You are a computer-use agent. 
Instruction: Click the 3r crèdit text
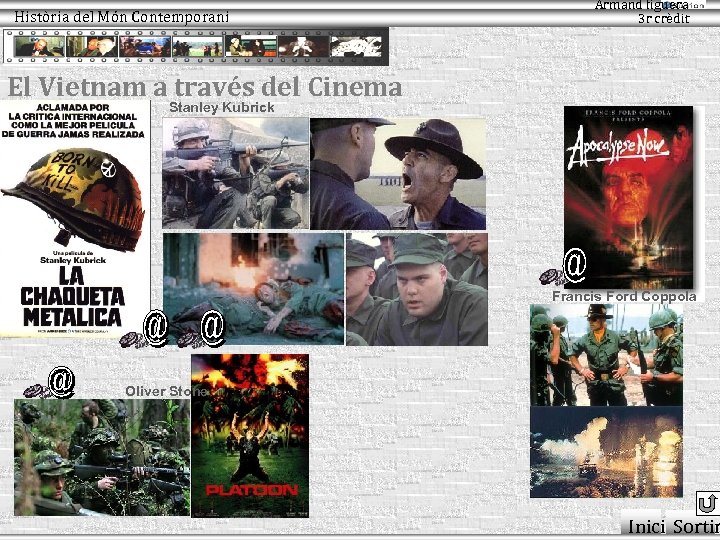pos(664,18)
